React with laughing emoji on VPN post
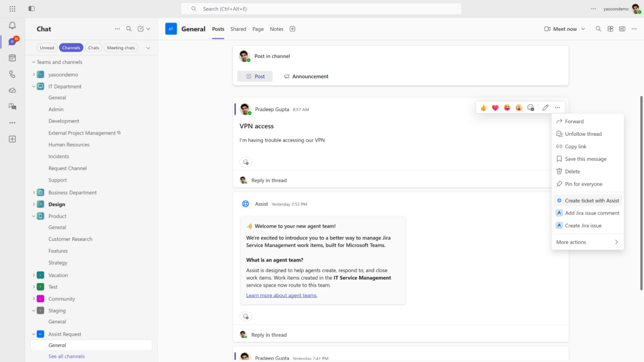644x362 pixels. 508,107
